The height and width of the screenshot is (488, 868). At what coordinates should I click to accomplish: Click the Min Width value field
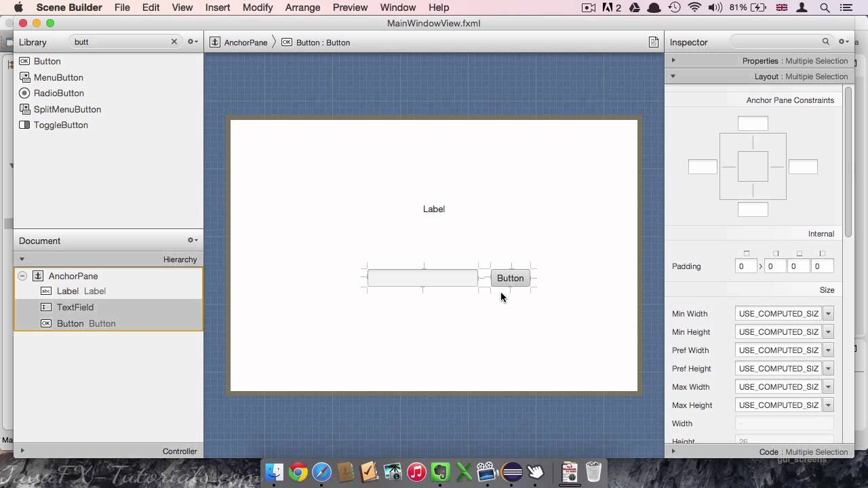click(779, 314)
